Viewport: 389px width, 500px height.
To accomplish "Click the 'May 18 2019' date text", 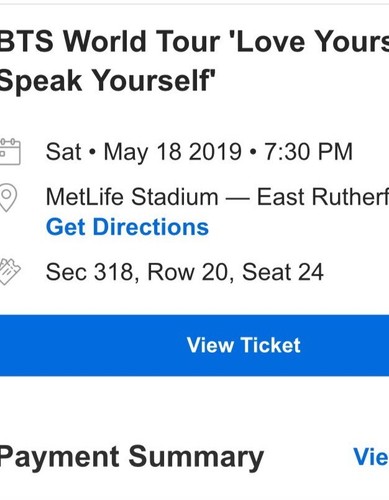I will pos(172,152).
